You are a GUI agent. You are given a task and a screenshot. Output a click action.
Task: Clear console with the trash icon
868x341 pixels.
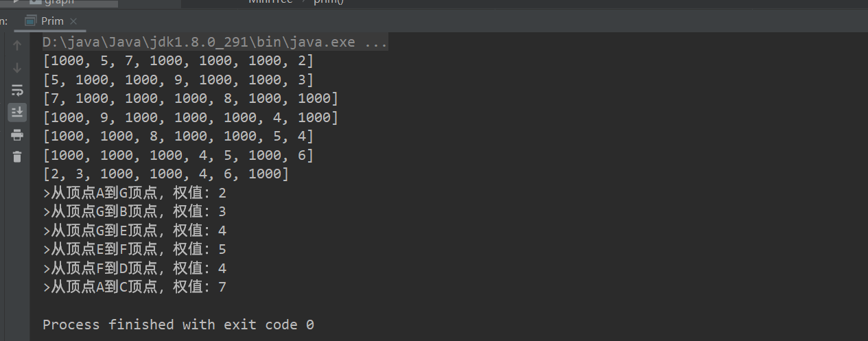pos(17,156)
